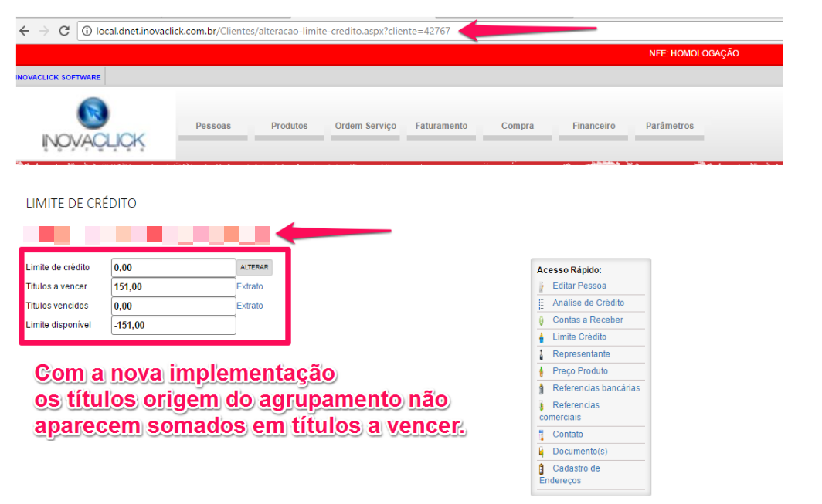Switch to the INOVACLICK SOFTWARE tab
The width and height of the screenshot is (822, 504).
(x=59, y=77)
